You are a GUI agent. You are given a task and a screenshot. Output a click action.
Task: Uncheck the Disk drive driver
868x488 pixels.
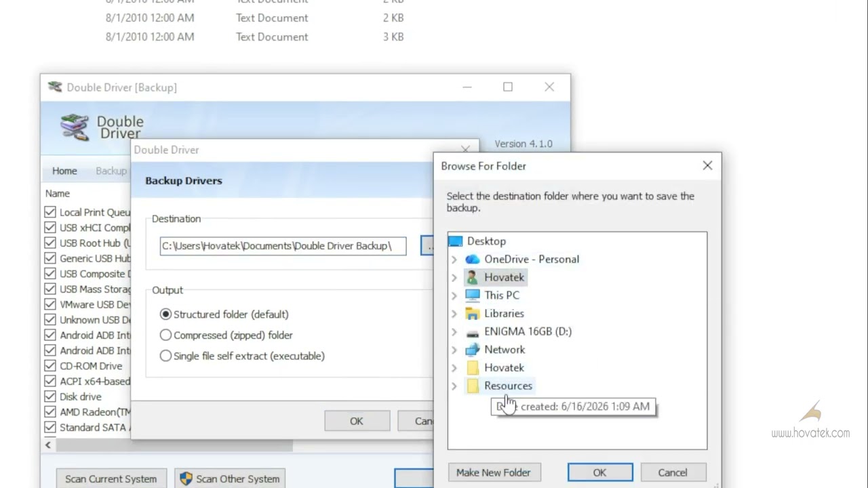tap(50, 396)
